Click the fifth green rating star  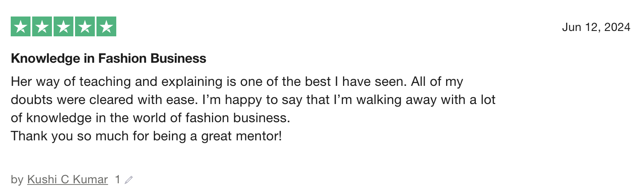[106, 27]
